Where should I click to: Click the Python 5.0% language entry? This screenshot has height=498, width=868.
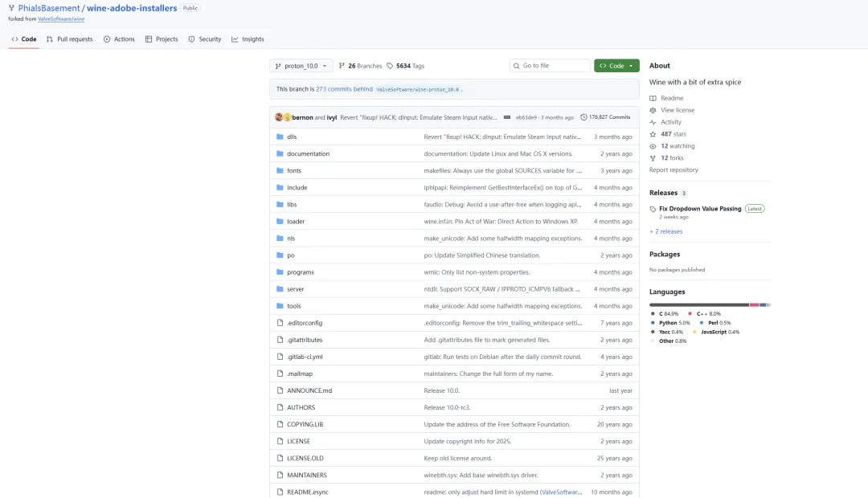670,323
